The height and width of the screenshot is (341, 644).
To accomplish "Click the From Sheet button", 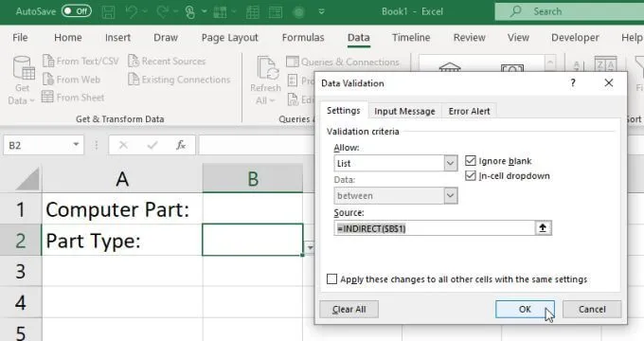I will tap(73, 98).
